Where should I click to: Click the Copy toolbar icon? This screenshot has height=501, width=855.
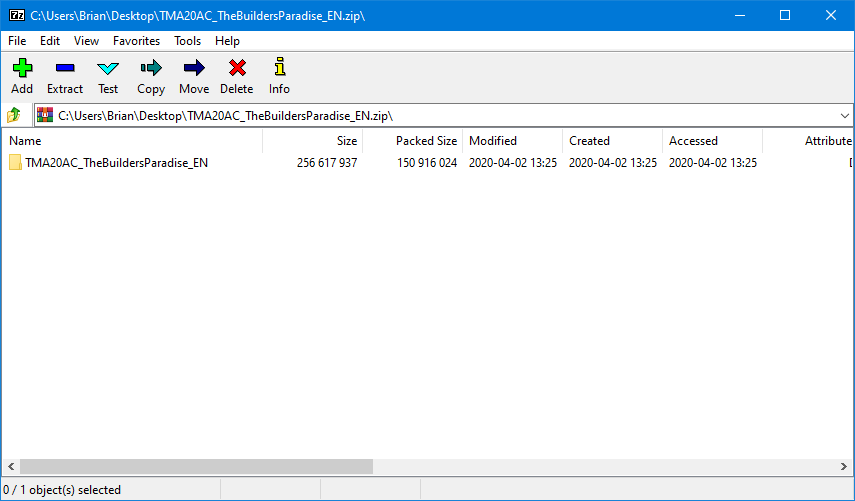(x=151, y=68)
